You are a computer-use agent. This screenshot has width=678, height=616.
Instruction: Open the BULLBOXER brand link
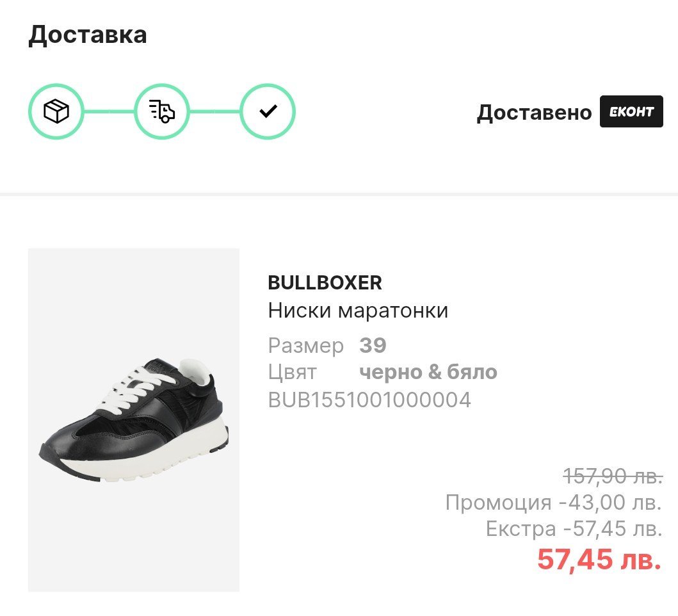point(325,282)
